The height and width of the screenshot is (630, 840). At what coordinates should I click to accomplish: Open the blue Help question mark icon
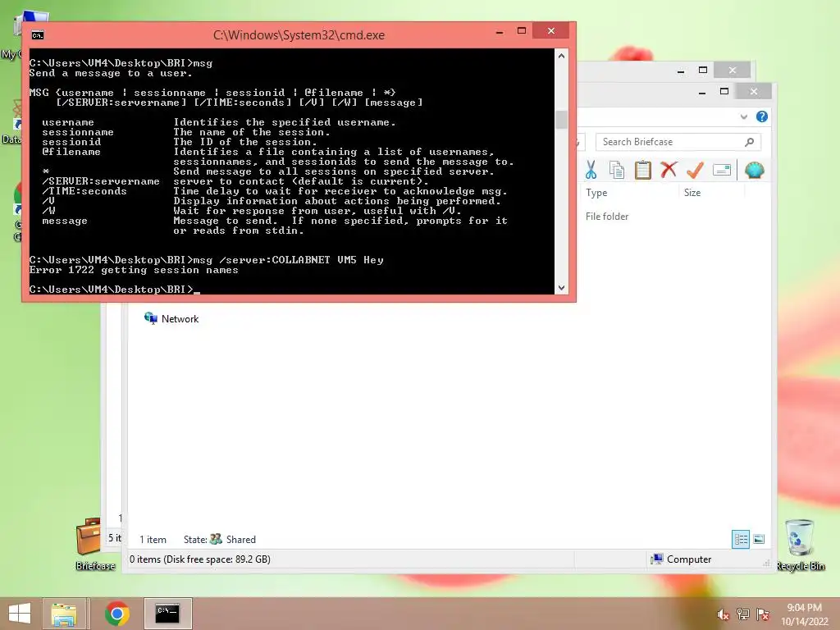[x=762, y=116]
